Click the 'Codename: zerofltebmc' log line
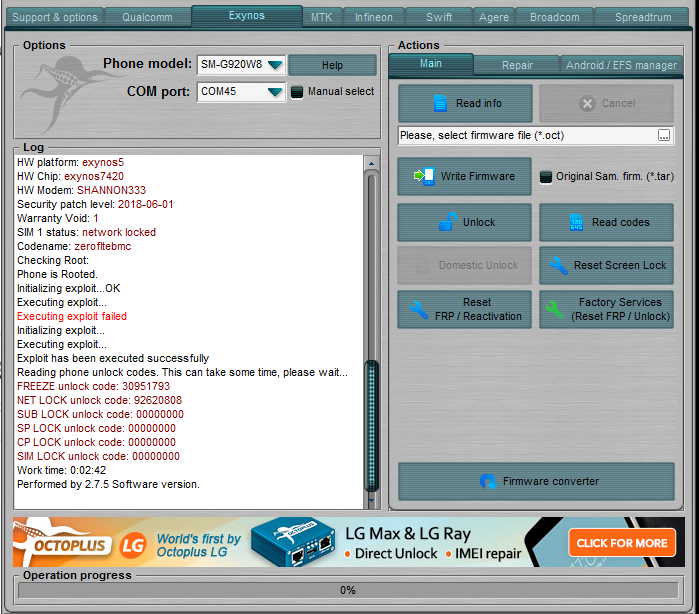Viewport: 699px width, 614px height. (x=74, y=246)
